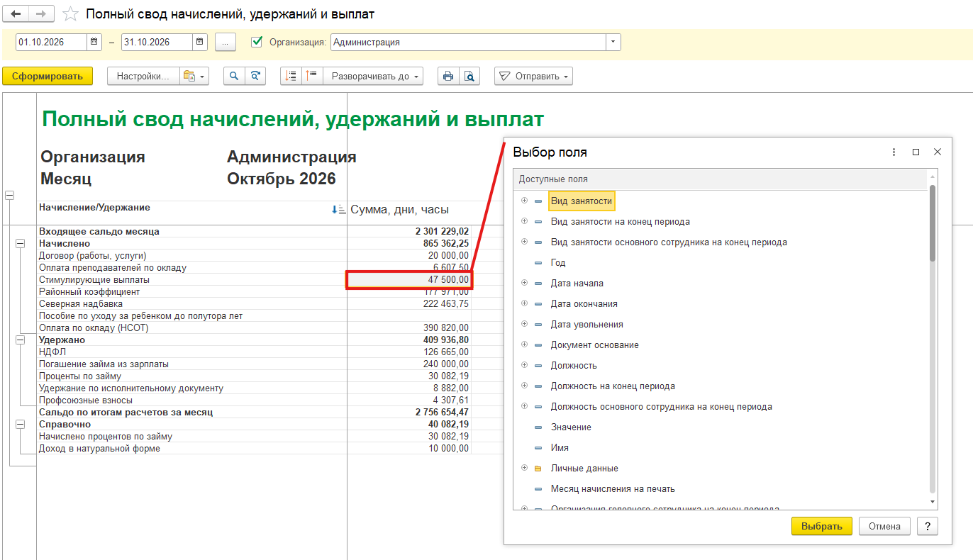Go forward with the right arrow button
The height and width of the screenshot is (560, 973).
(41, 14)
